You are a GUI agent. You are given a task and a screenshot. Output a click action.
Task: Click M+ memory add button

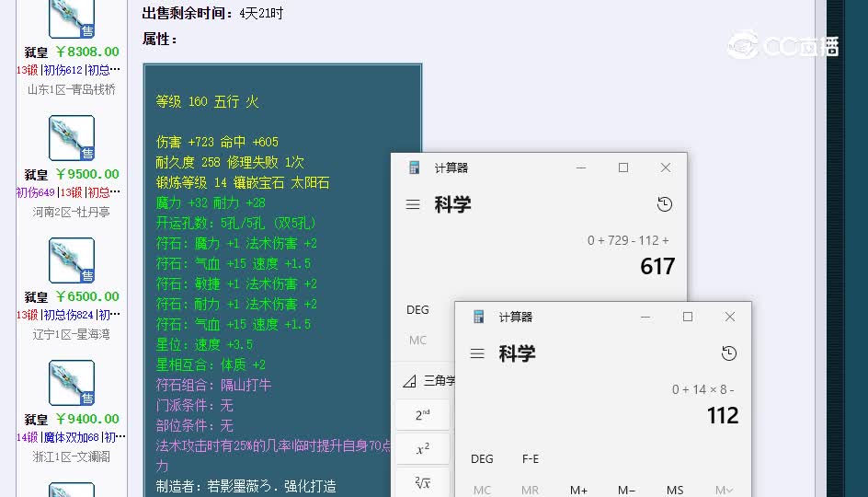pos(578,490)
